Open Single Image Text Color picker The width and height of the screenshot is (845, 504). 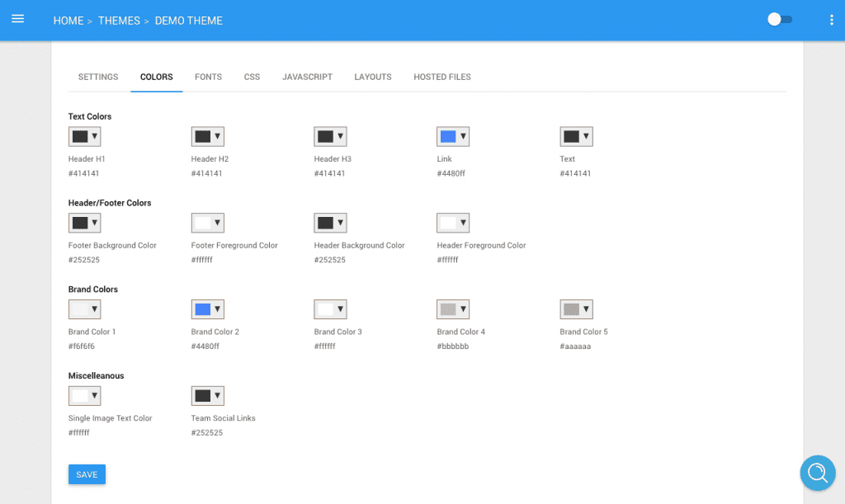pyautogui.click(x=85, y=396)
